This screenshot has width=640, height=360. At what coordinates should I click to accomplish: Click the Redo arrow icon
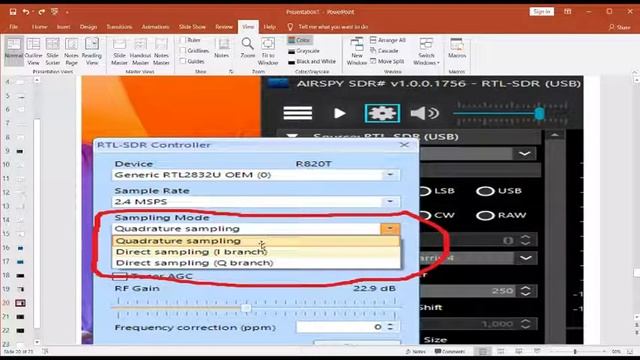coord(41,12)
